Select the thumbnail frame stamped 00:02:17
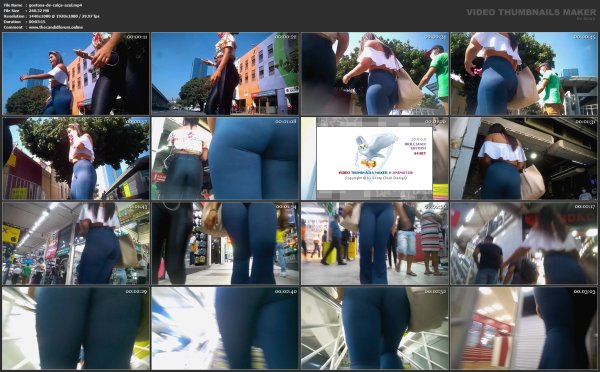The width and height of the screenshot is (600, 372). [524, 243]
